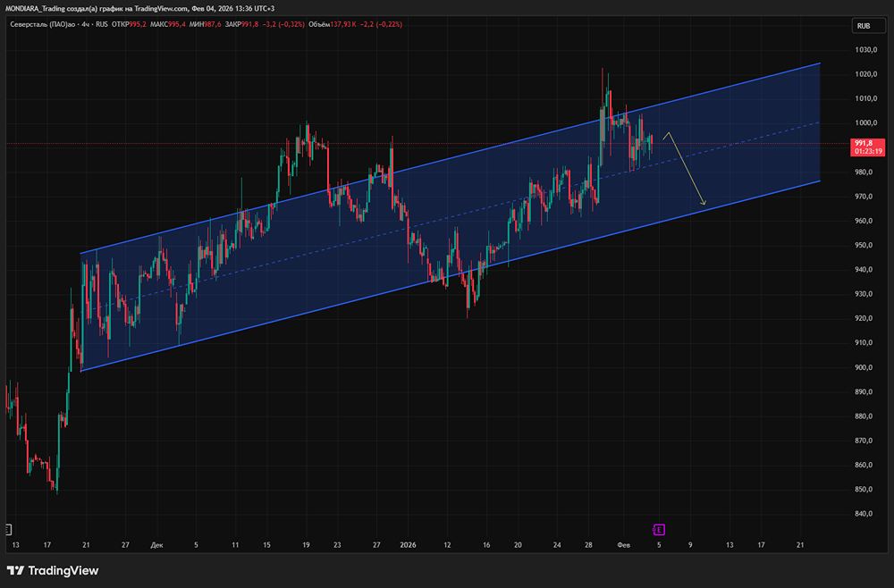This screenshot has height=588, width=894.
Task: Open the RUB currency selector
Action: tap(863, 26)
